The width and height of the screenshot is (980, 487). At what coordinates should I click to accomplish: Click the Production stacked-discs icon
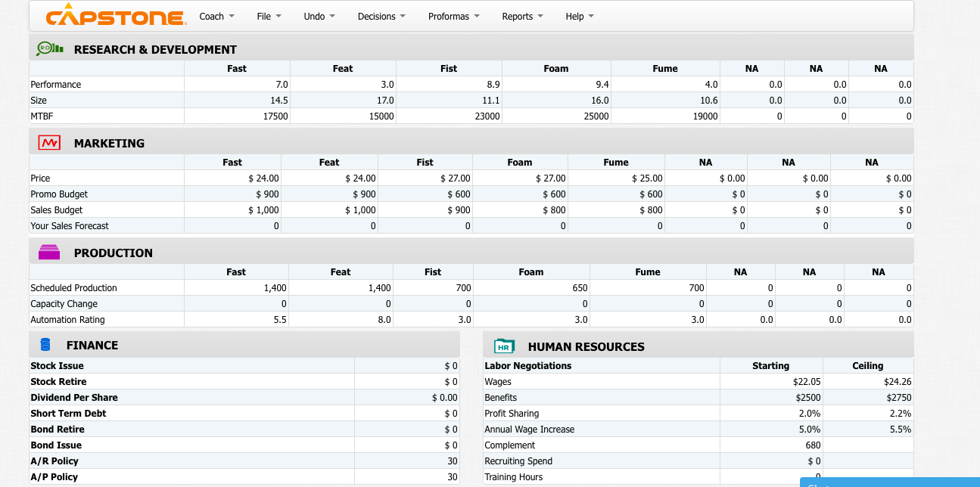pos(48,250)
